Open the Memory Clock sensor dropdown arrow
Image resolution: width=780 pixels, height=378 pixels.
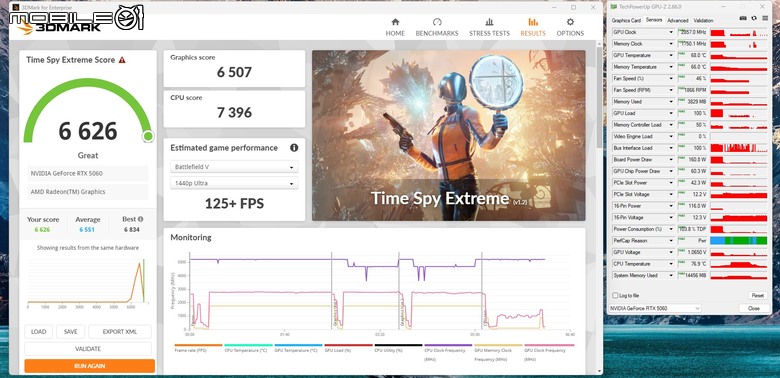671,44
